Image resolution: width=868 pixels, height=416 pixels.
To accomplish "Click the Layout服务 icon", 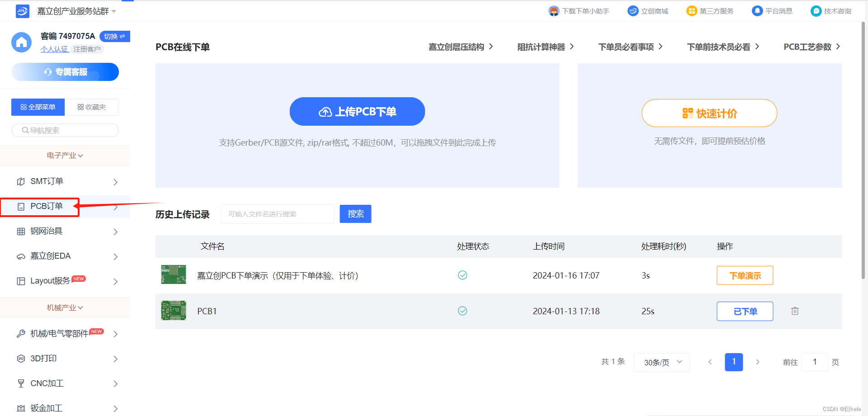I will (21, 281).
